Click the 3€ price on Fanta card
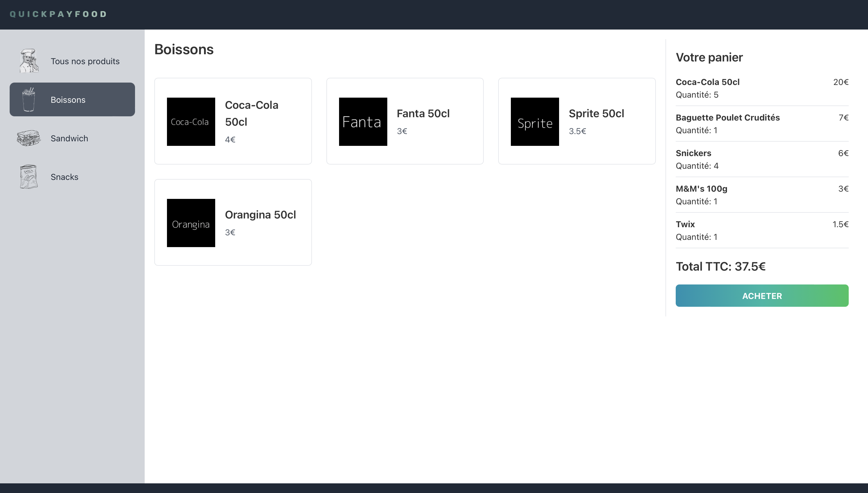The height and width of the screenshot is (493, 868). (402, 131)
